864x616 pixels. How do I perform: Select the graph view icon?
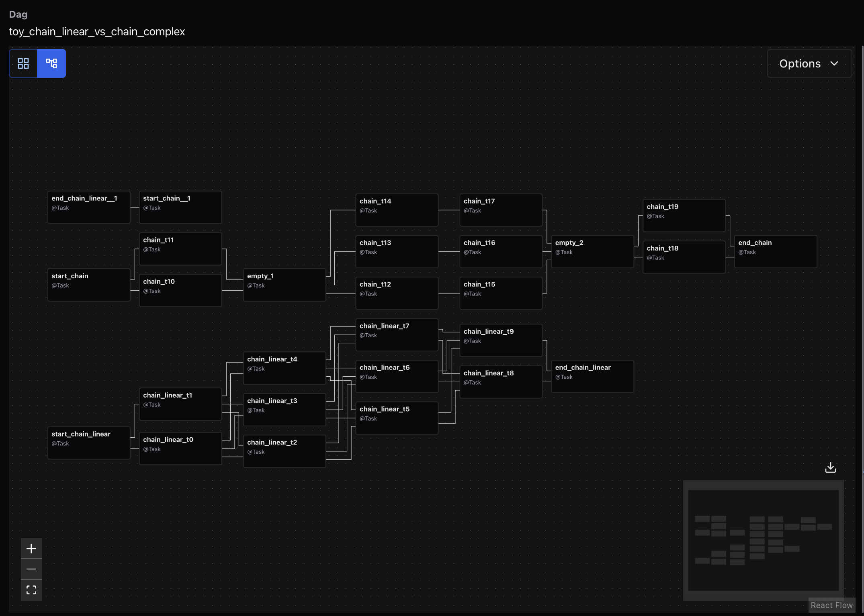tap(51, 63)
